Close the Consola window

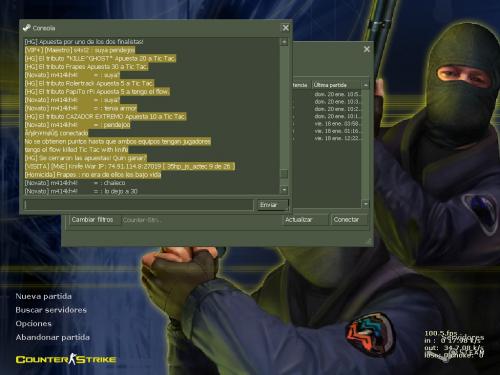click(286, 28)
